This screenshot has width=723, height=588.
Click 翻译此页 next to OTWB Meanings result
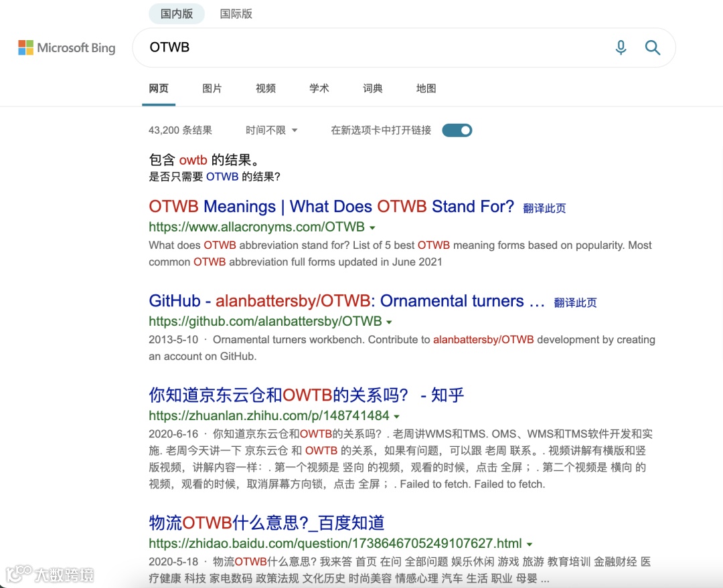click(544, 207)
